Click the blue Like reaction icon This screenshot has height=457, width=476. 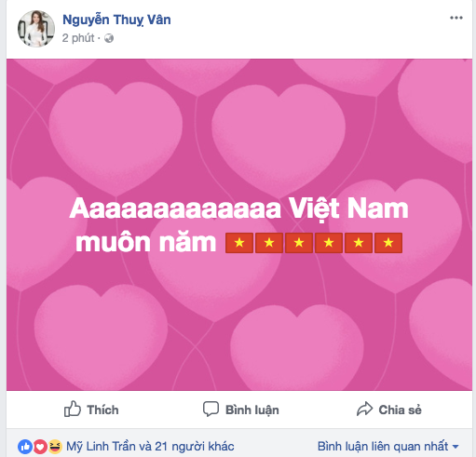tap(25, 447)
